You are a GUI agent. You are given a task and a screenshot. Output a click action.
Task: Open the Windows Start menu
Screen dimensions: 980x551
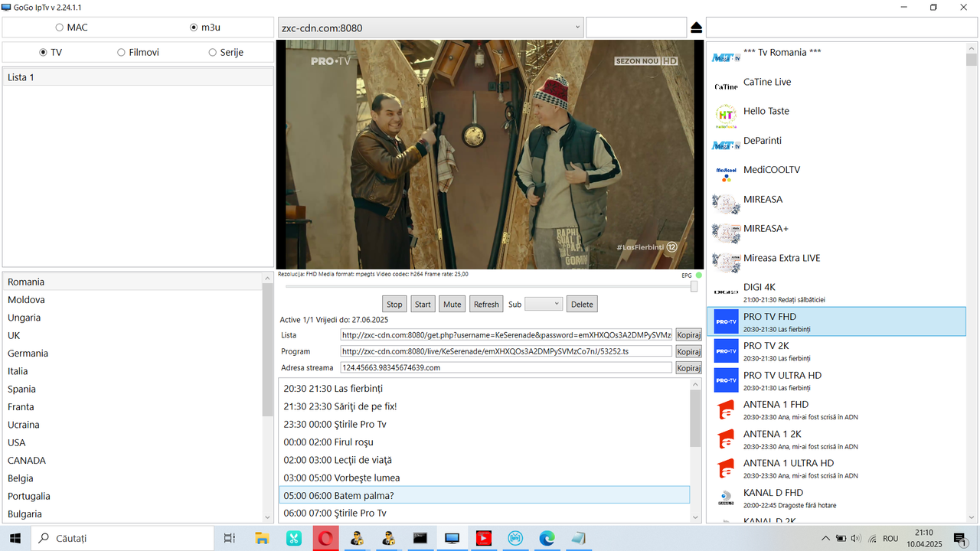[15, 539]
